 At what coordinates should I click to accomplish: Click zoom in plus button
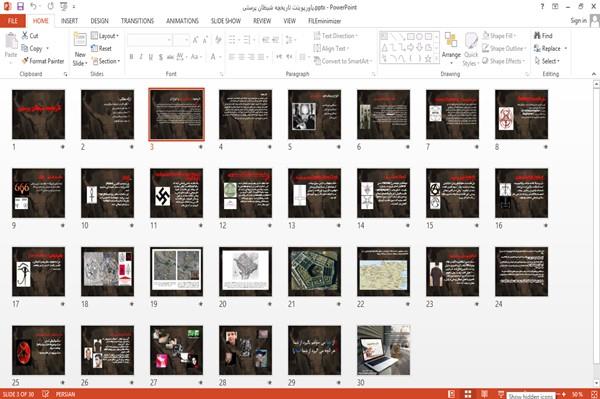tap(564, 394)
